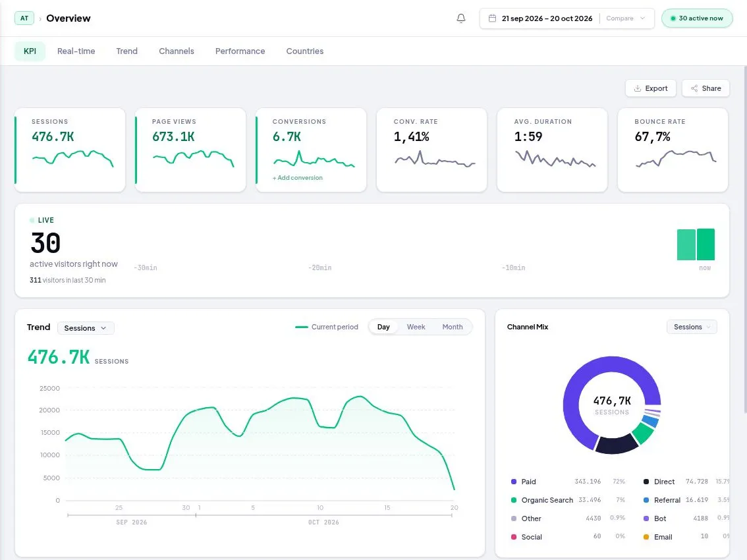The height and width of the screenshot is (560, 747).
Task: Switch the trend granularity to Day
Action: [383, 327]
